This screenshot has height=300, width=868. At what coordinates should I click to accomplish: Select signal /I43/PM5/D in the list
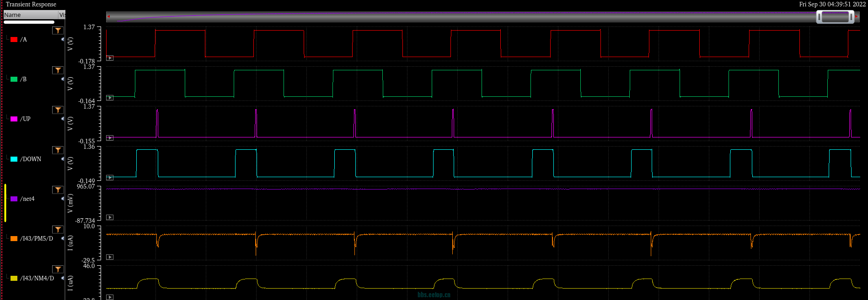(x=37, y=239)
